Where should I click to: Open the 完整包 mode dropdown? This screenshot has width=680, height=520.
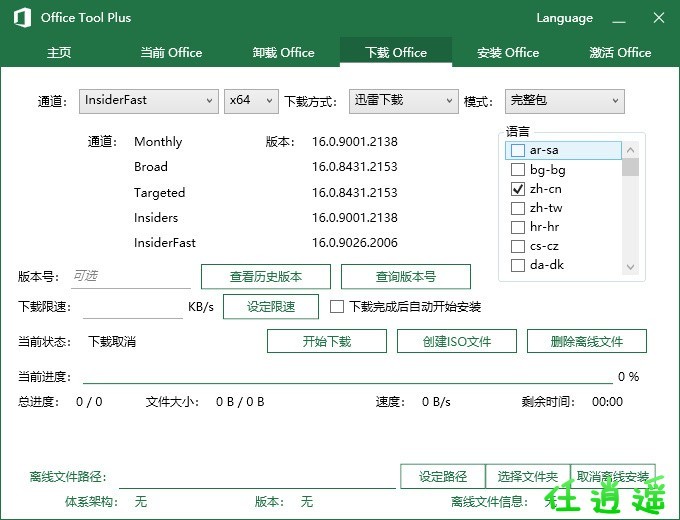(565, 101)
